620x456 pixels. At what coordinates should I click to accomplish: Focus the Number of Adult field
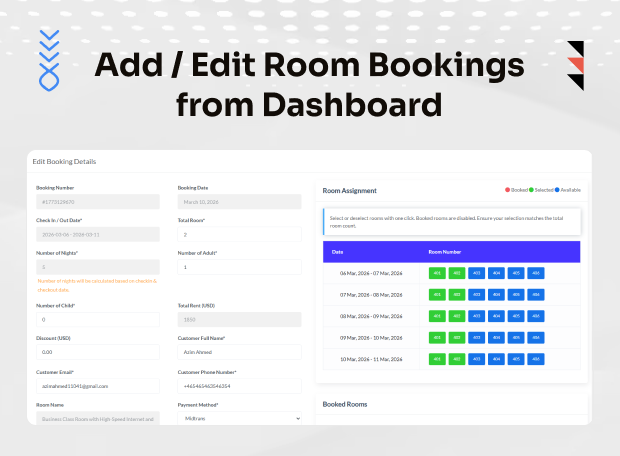pyautogui.click(x=239, y=267)
